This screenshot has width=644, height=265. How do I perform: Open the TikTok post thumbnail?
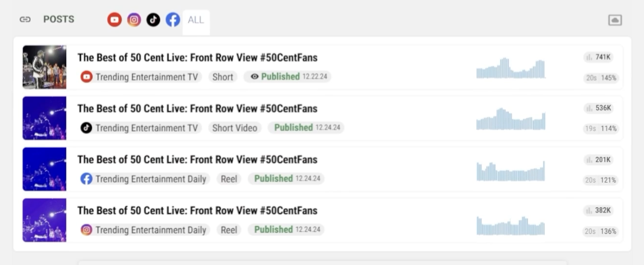pos(44,118)
